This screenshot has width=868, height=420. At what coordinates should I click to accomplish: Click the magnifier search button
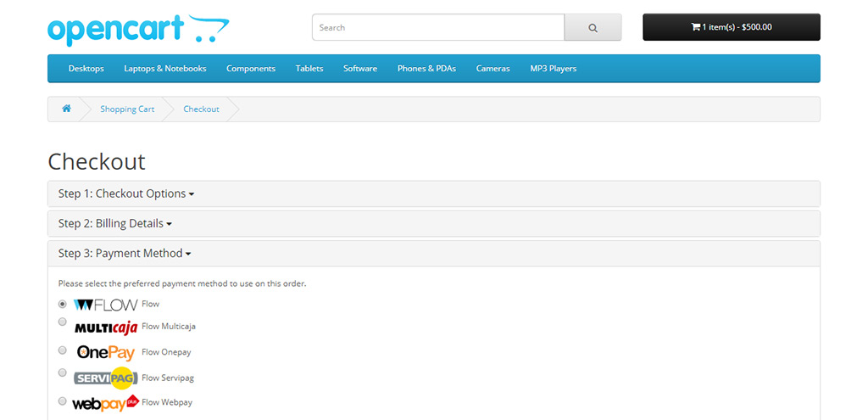pyautogui.click(x=593, y=27)
